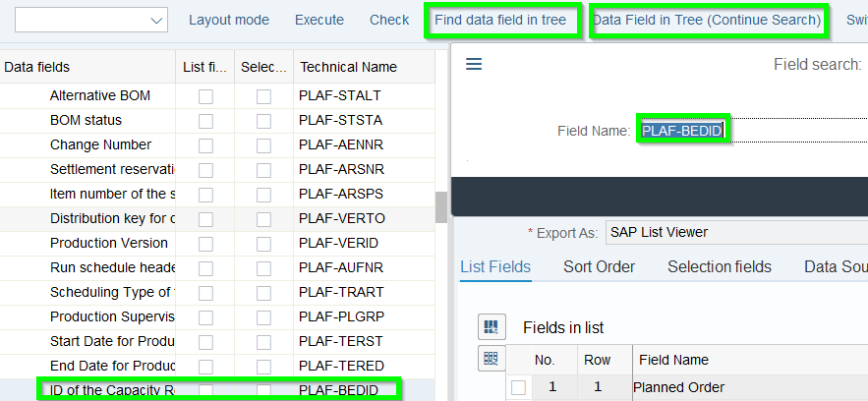Screen dimensions: 868x401
Task: Open the Export As SAP List Viewer dropdown
Action: coord(735,233)
